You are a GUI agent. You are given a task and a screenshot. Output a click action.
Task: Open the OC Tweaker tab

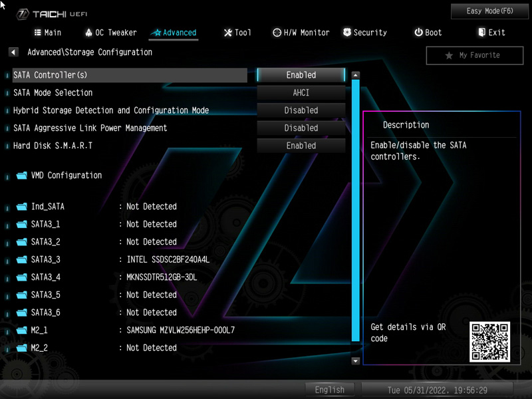111,33
